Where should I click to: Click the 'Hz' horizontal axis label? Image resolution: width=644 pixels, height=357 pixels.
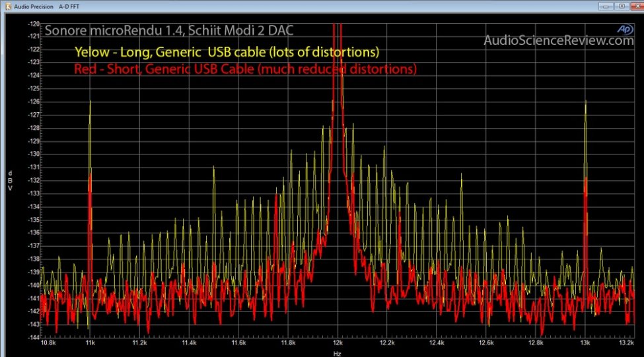[338, 353]
